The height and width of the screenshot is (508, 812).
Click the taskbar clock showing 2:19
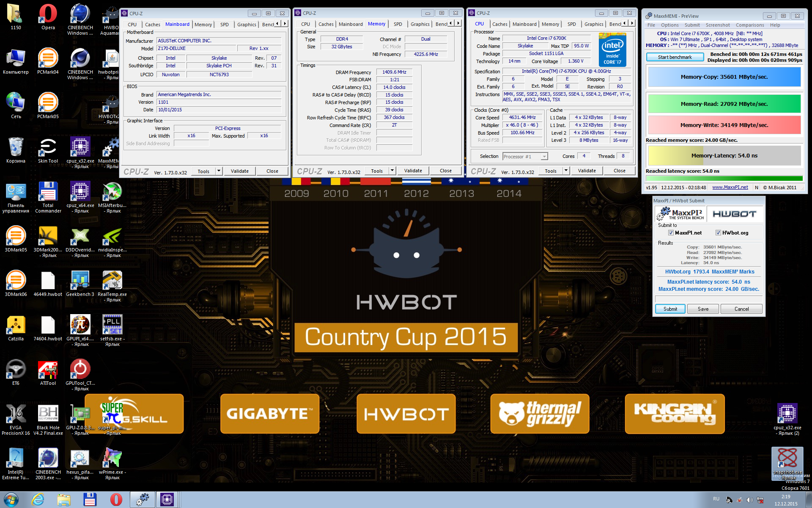[786, 500]
